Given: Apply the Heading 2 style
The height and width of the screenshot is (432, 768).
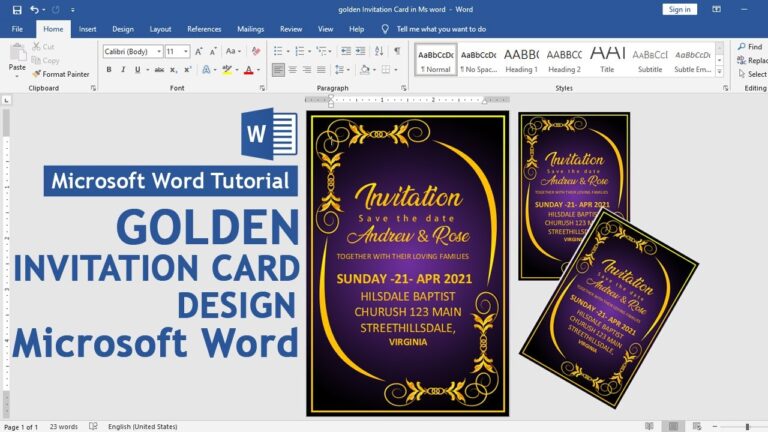Looking at the screenshot, I should tap(564, 60).
